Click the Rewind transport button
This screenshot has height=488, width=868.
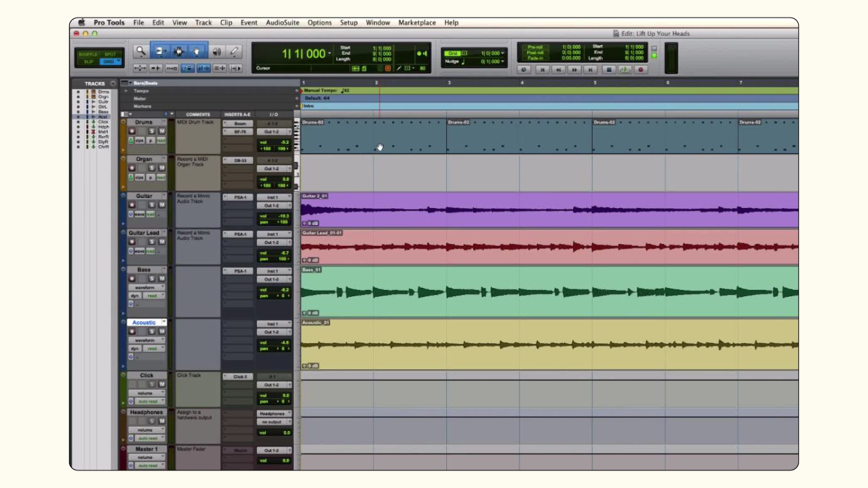click(558, 69)
